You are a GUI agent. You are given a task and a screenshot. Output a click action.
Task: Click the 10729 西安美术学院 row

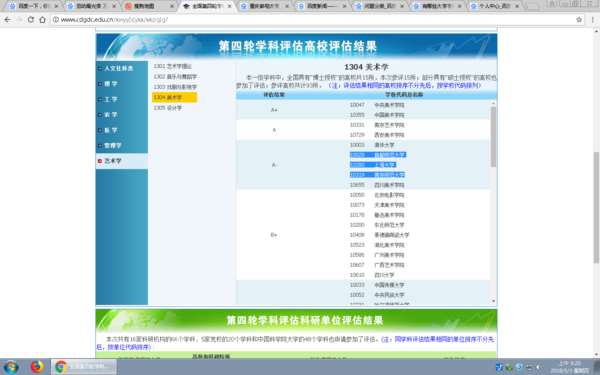[x=377, y=135]
